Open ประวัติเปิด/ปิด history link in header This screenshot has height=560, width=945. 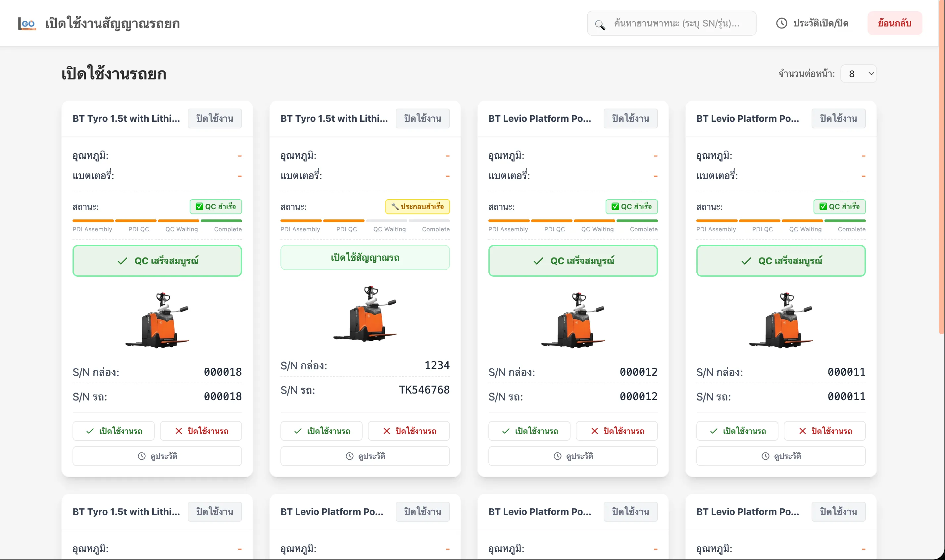pyautogui.click(x=821, y=23)
